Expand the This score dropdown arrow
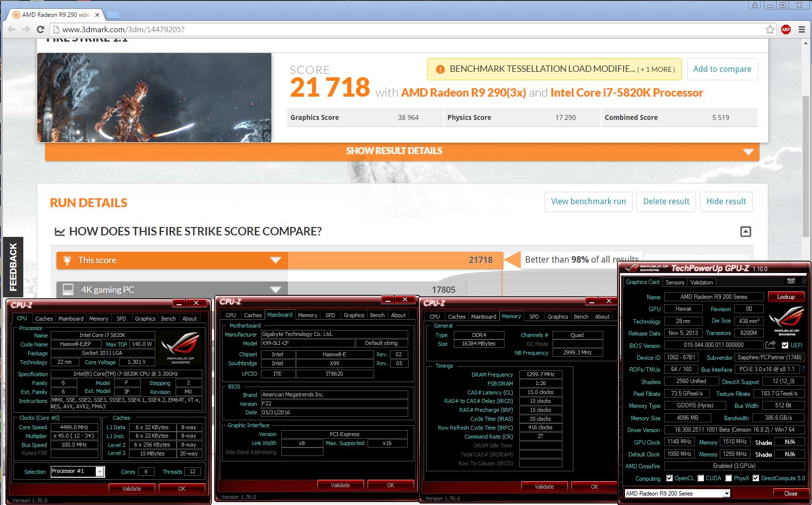Viewport: 812px width, 505px height. [x=276, y=260]
